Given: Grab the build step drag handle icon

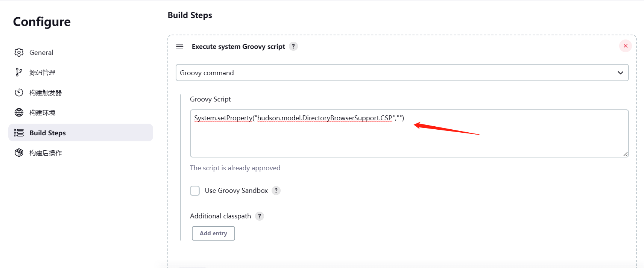Looking at the screenshot, I should (180, 46).
